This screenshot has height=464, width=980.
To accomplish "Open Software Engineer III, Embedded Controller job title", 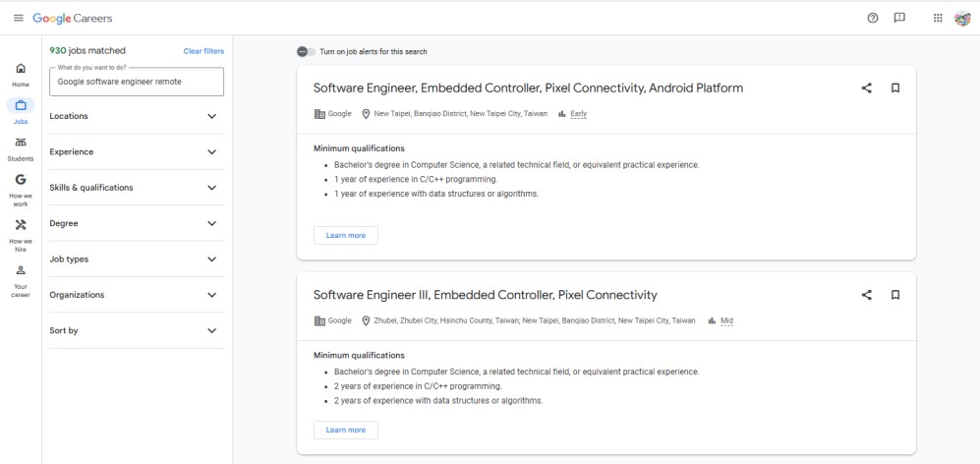I will tap(485, 295).
